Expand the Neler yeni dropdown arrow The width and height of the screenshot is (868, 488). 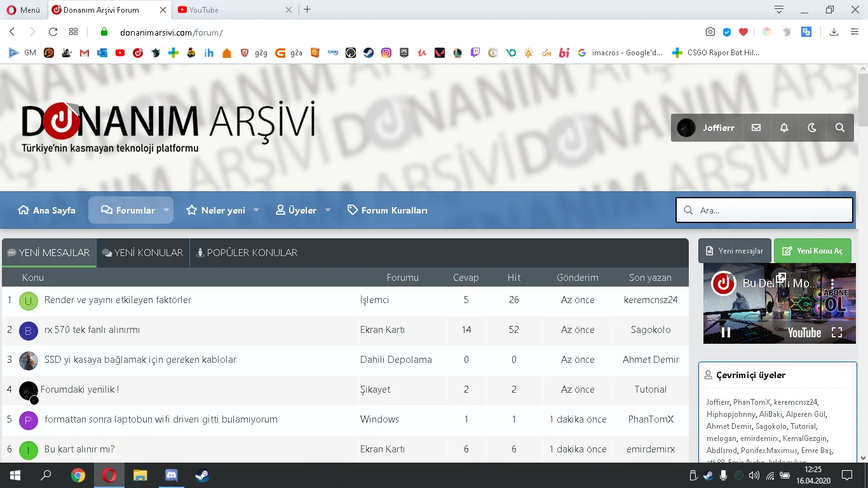point(256,210)
